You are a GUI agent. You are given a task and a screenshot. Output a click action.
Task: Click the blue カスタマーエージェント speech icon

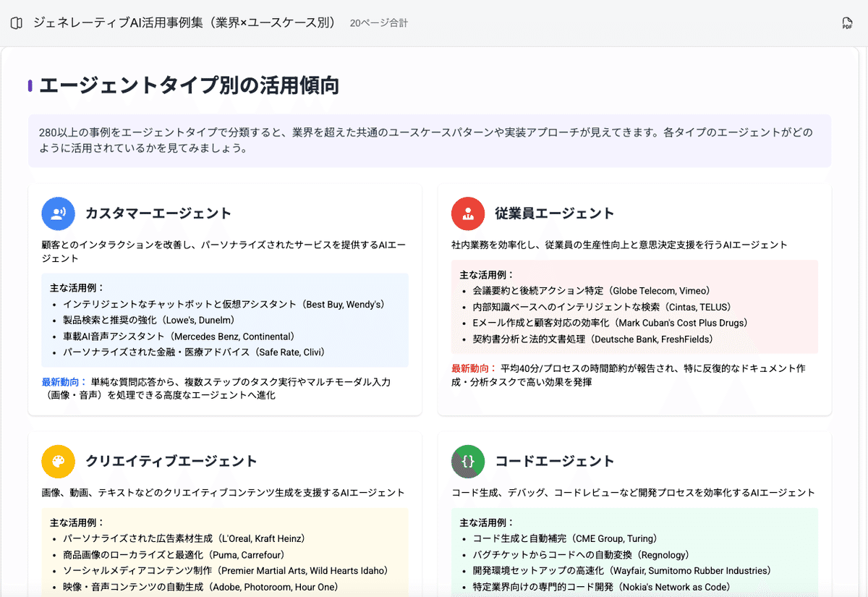tap(59, 213)
